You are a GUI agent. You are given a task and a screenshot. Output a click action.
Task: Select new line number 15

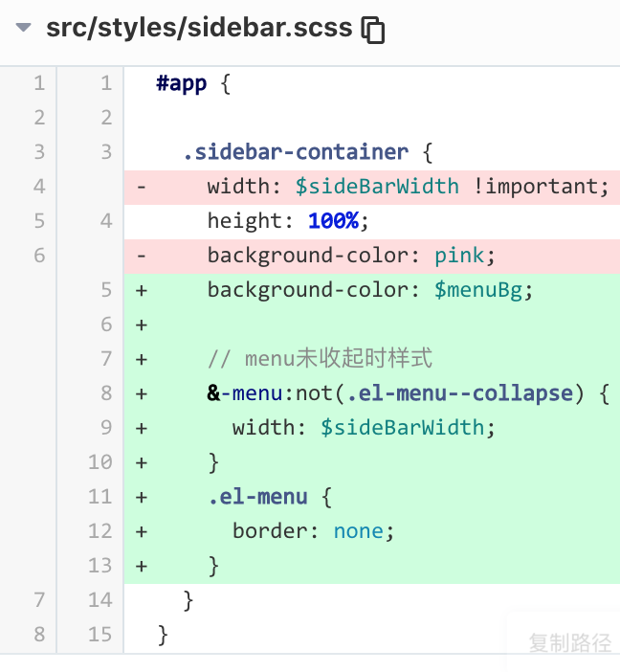(x=100, y=635)
